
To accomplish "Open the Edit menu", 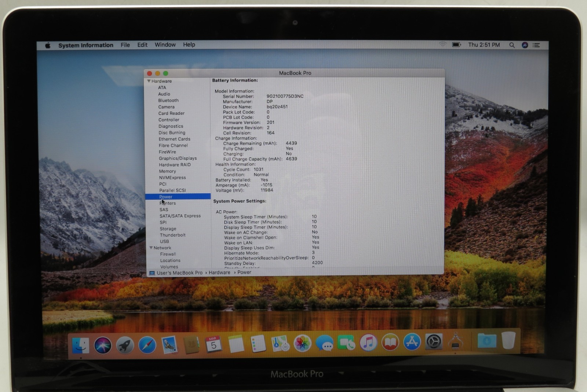I will [x=142, y=45].
